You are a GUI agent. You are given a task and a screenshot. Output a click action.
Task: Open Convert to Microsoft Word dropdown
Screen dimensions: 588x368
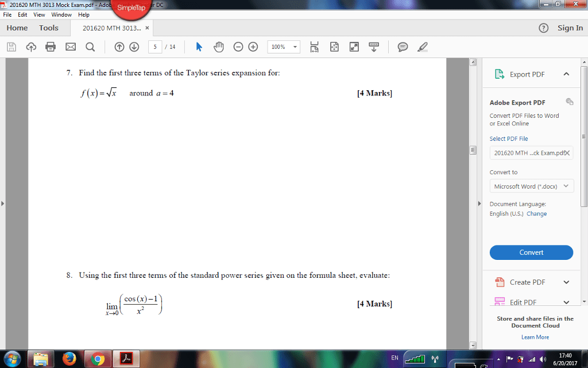click(x=531, y=186)
